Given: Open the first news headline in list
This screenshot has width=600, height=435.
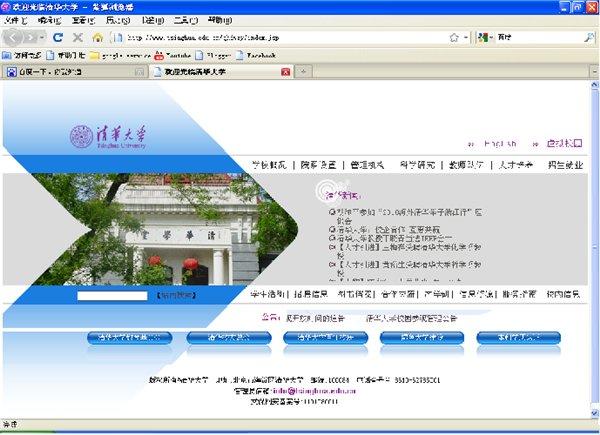Looking at the screenshot, I should [409, 216].
